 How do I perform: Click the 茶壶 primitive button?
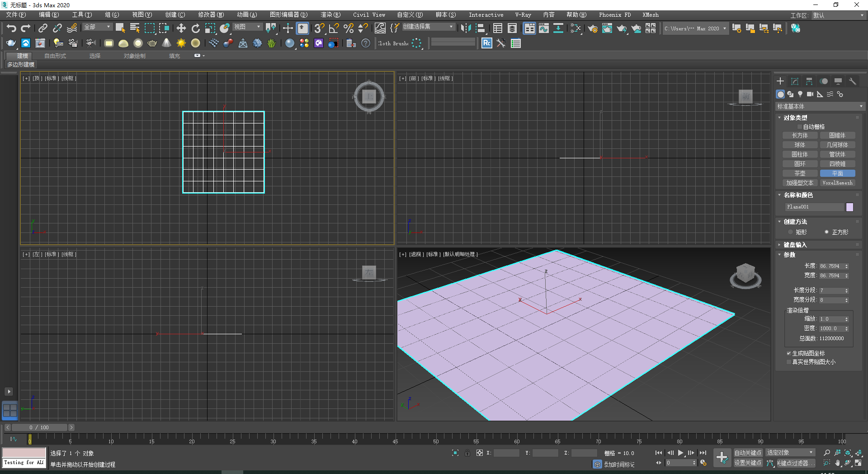[799, 173]
